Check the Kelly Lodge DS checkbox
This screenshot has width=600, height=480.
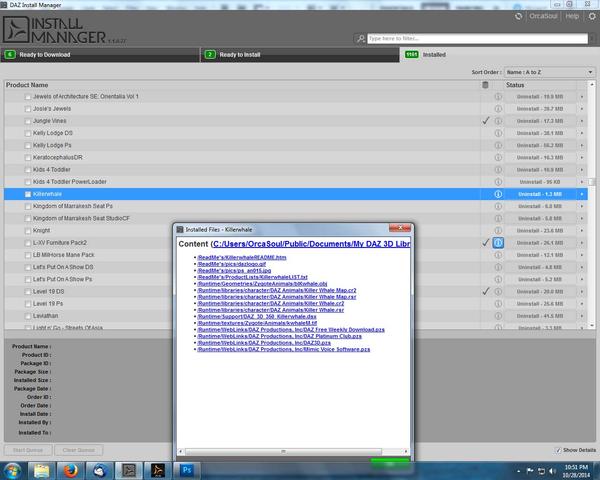click(x=28, y=134)
